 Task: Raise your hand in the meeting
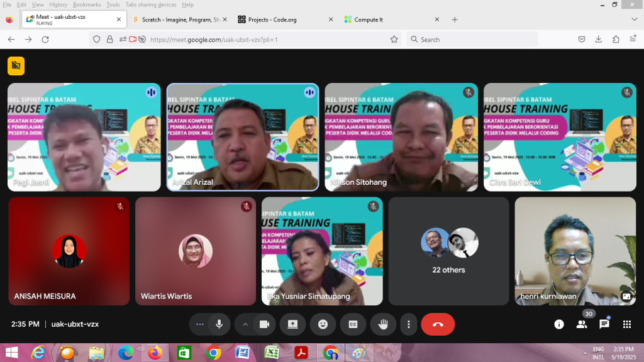[x=383, y=324]
